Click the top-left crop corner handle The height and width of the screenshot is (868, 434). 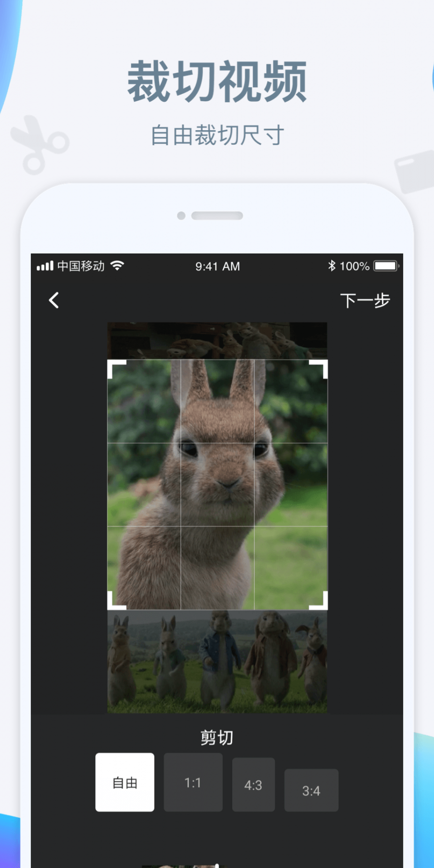[116, 368]
